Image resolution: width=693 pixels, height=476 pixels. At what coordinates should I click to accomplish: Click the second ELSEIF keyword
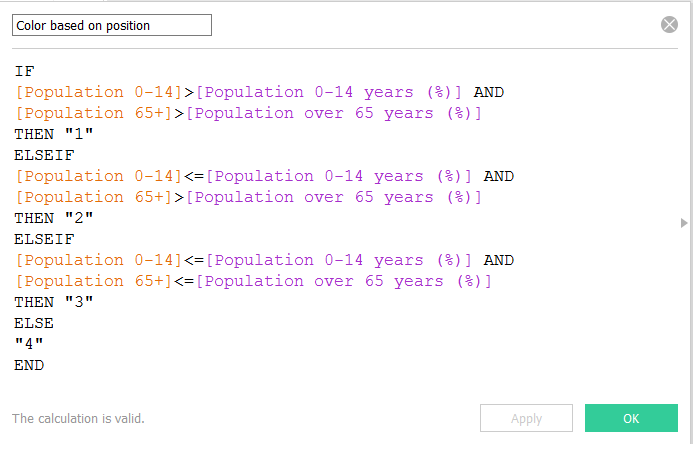coord(44,239)
